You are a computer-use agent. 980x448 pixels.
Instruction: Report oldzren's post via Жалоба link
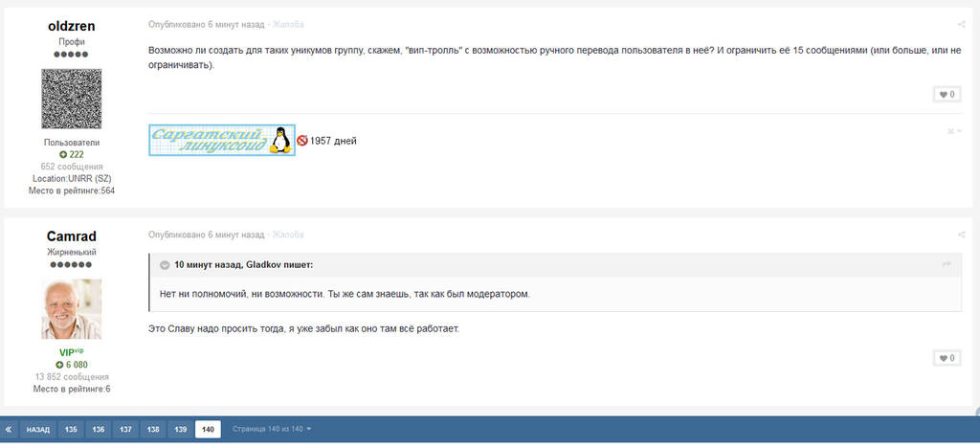point(288,25)
